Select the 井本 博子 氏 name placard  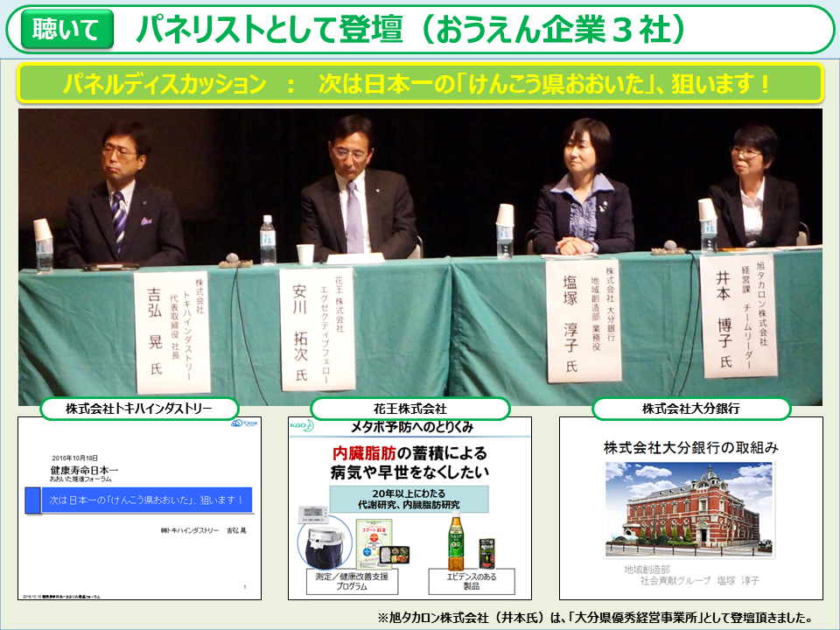click(x=738, y=315)
